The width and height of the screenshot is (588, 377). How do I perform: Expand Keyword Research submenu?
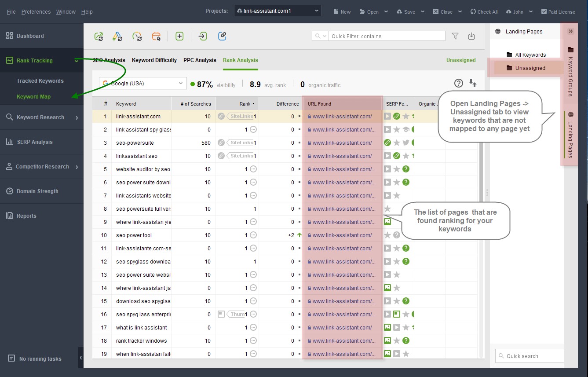(77, 117)
